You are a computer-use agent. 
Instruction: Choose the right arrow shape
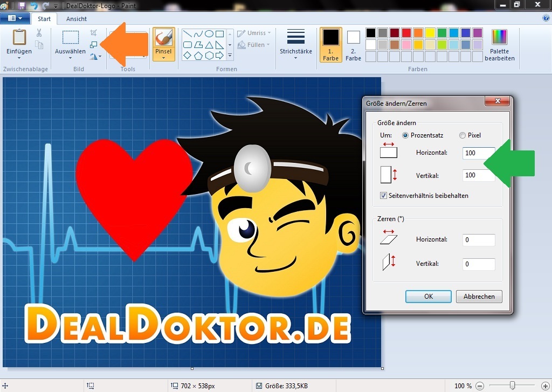coord(220,56)
